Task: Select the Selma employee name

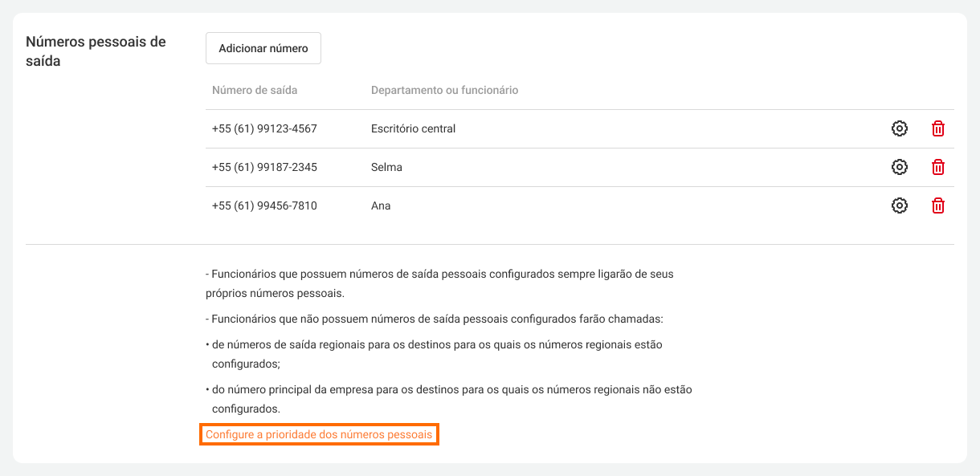Action: 386,167
